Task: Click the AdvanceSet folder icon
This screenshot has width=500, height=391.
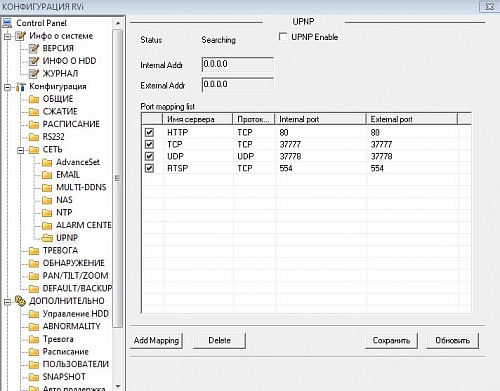Action: click(x=47, y=162)
